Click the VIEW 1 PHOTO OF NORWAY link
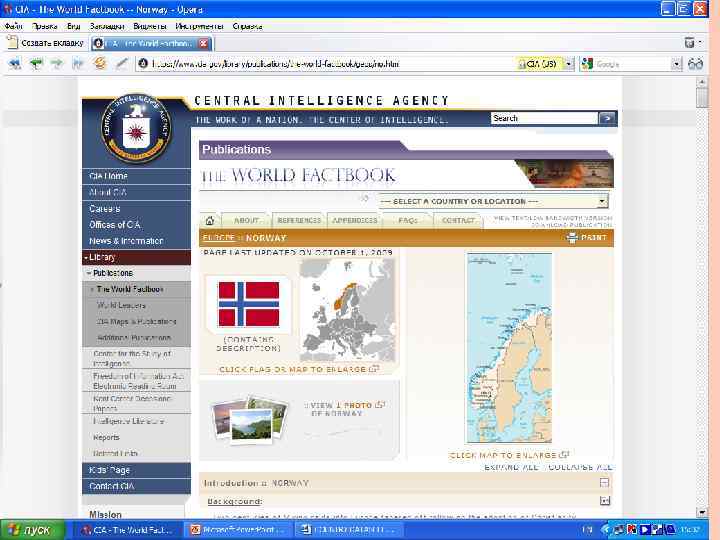The height and width of the screenshot is (540, 720). click(x=347, y=409)
